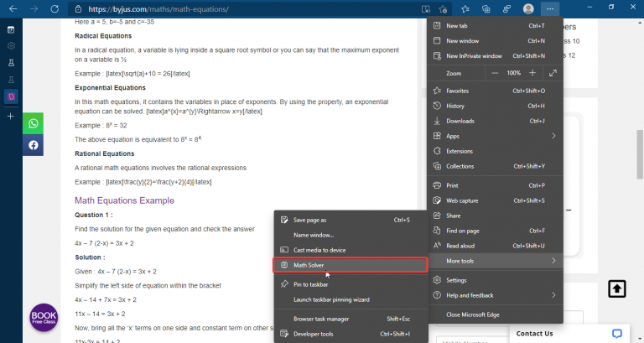This screenshot has height=343, width=644.
Task: Launch taskbar pinning wizard
Action: click(351, 300)
